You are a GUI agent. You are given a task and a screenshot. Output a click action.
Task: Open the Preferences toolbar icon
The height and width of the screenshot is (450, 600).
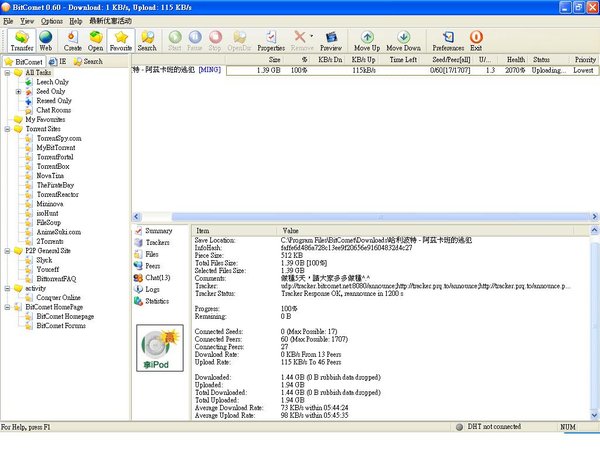[448, 41]
